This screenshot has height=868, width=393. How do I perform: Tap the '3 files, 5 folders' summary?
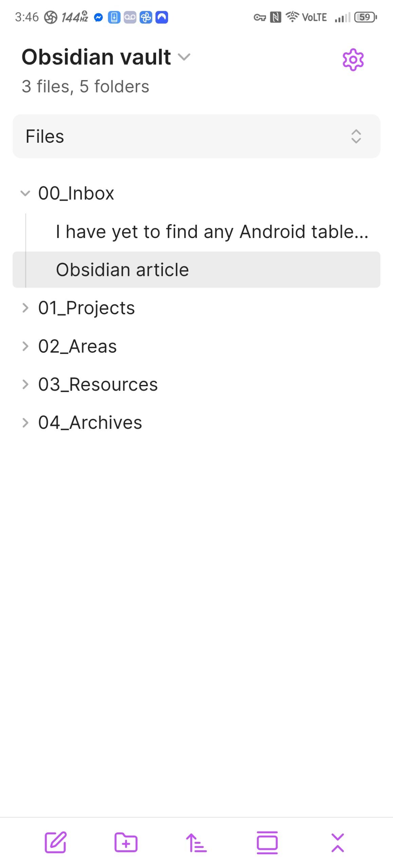(x=86, y=86)
